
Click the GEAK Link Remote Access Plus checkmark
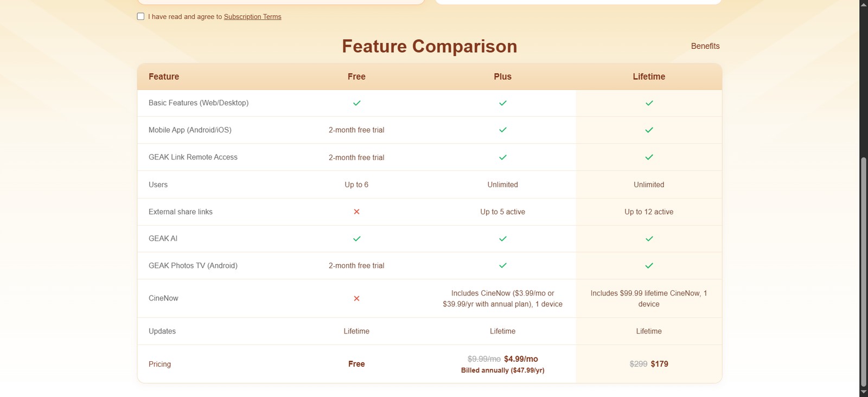click(503, 157)
